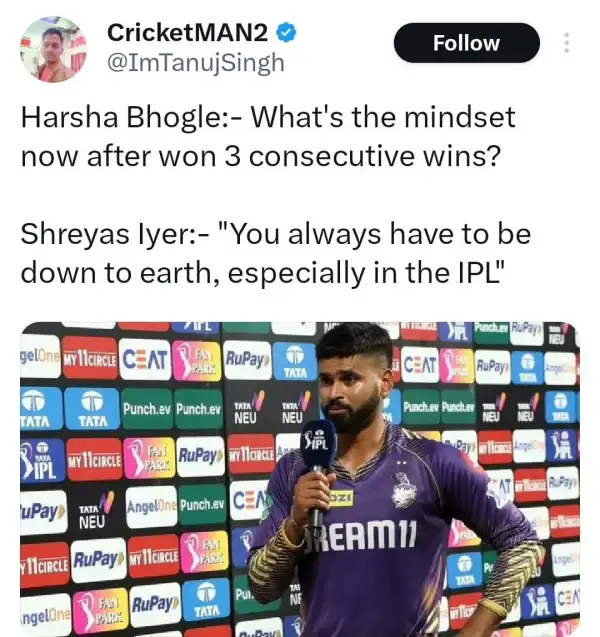The width and height of the screenshot is (600, 637).
Task: Click the TATA NEU tile left of microphone
Action: tap(293, 407)
